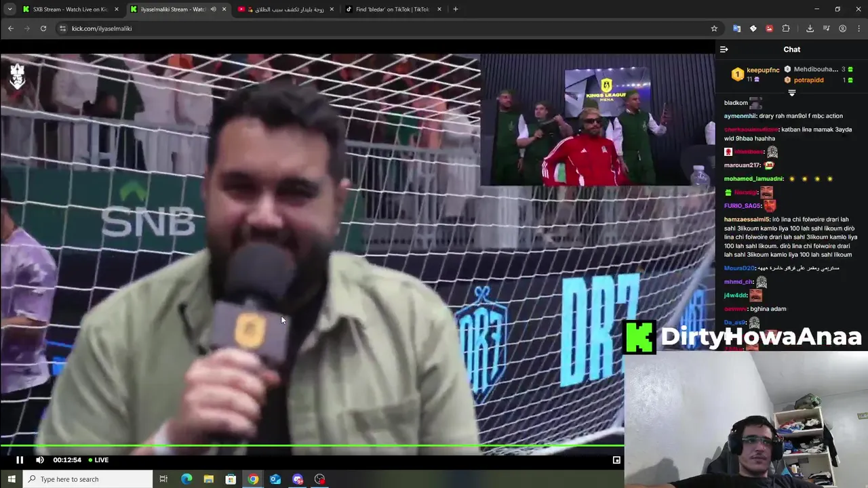Launch Microsoft Edge from taskbar

pos(186,479)
